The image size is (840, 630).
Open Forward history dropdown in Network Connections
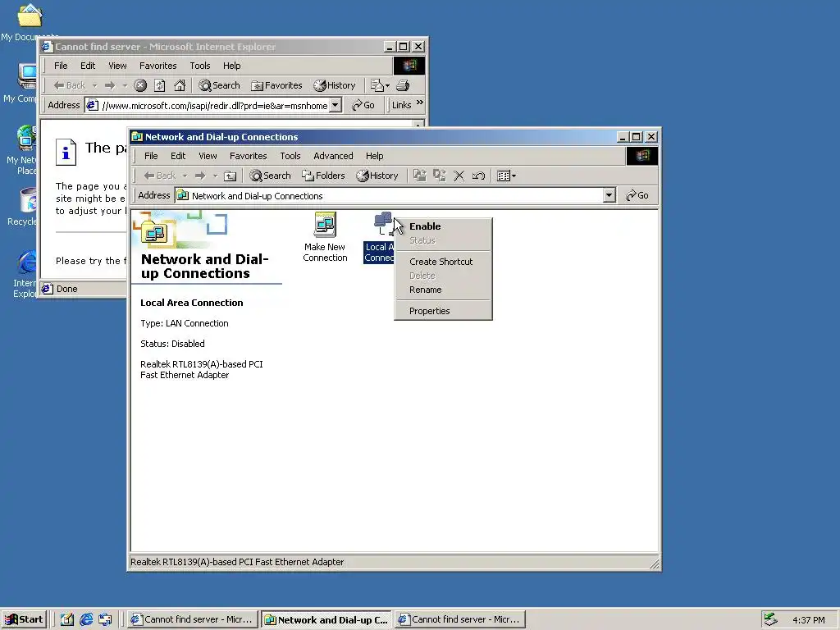[x=216, y=176]
